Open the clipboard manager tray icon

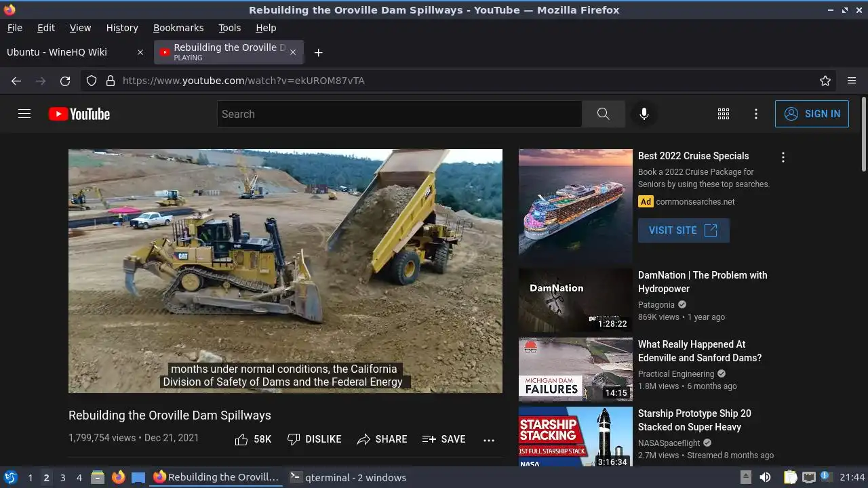[789, 477]
